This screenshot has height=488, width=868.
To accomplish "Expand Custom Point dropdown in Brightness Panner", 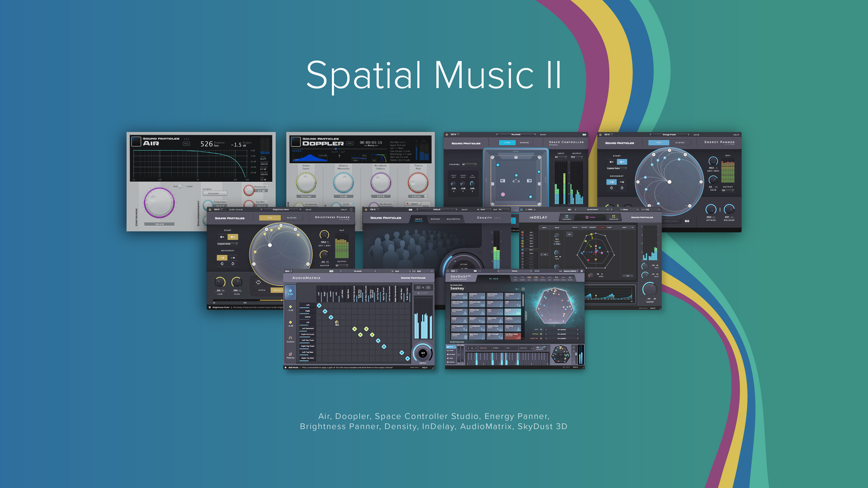I will coord(227,244).
